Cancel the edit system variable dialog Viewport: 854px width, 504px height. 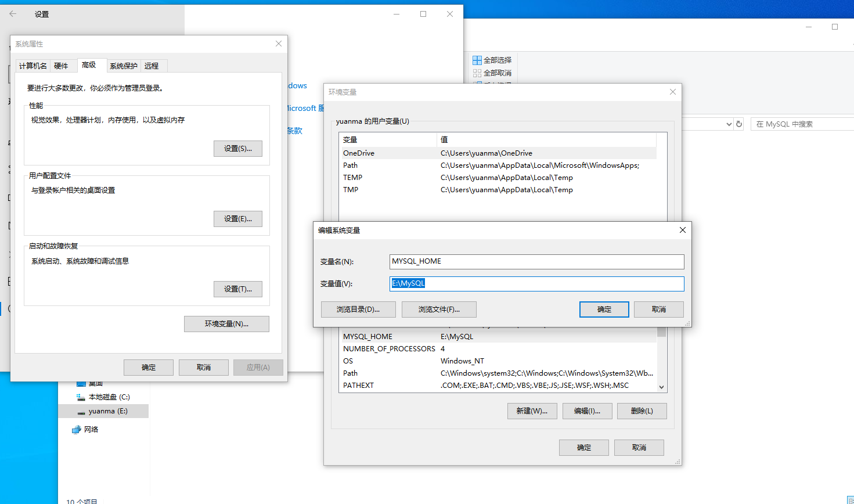coord(659,309)
